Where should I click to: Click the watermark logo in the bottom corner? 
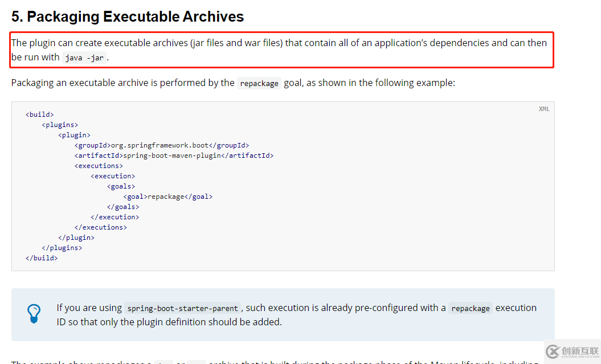point(573,351)
